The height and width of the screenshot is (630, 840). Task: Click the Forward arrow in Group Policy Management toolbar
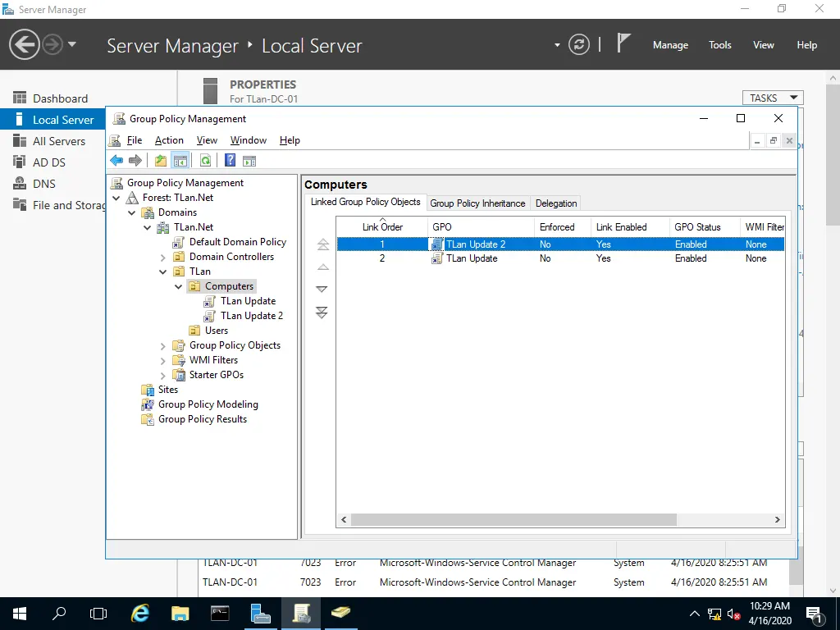135,160
